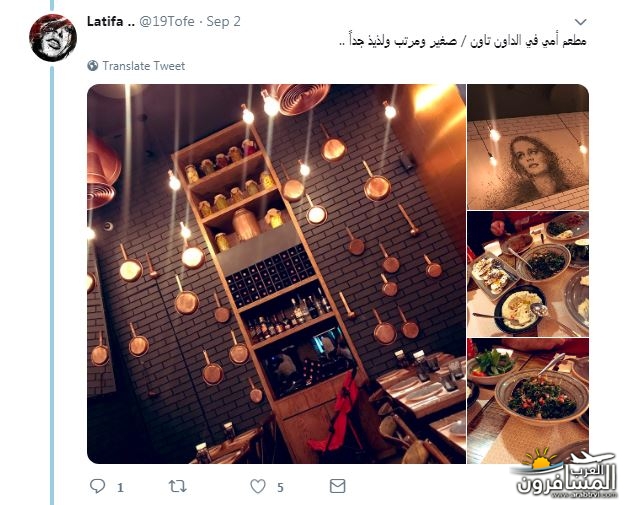Image resolution: width=624 pixels, height=505 pixels.
Task: Like the tweet with the heart icon
Action: click(258, 486)
